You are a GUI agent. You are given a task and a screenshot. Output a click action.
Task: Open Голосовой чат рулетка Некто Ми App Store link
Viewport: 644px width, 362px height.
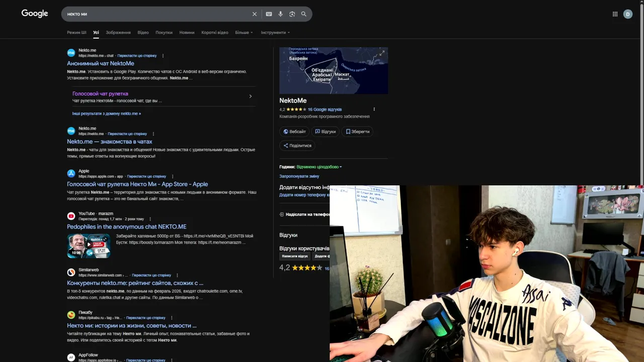pyautogui.click(x=137, y=185)
